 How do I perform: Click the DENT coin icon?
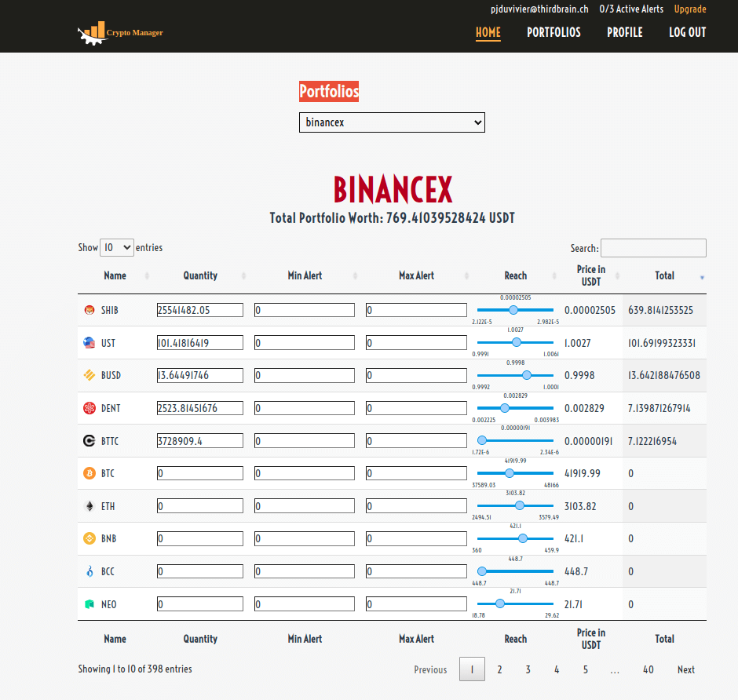(90, 408)
